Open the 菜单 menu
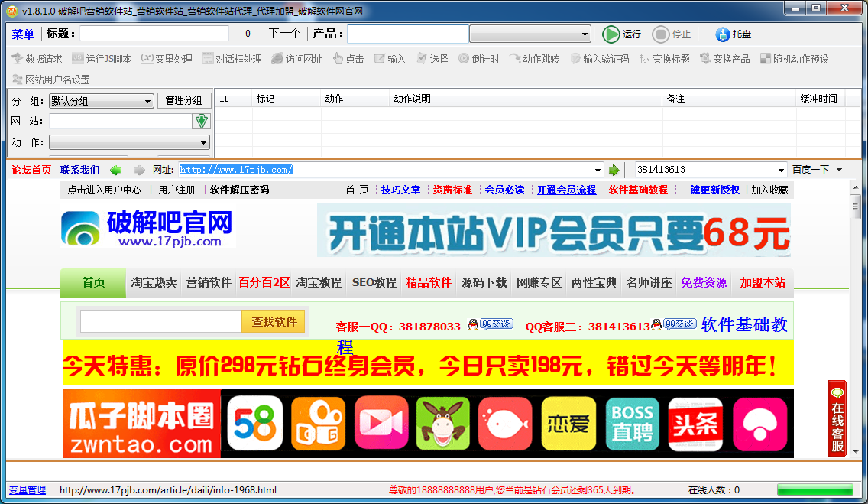Viewport: 868px width, 504px height. point(23,34)
